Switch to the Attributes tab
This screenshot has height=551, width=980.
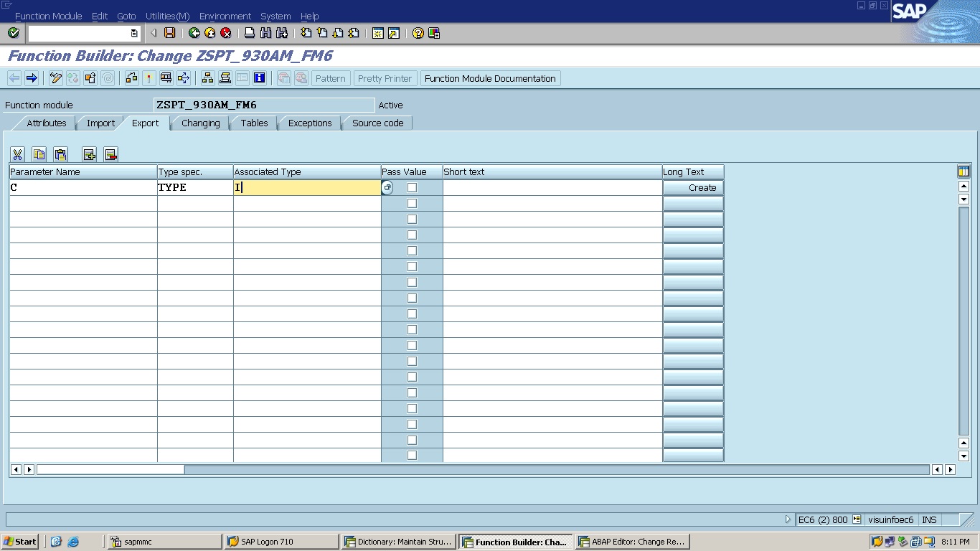point(47,123)
